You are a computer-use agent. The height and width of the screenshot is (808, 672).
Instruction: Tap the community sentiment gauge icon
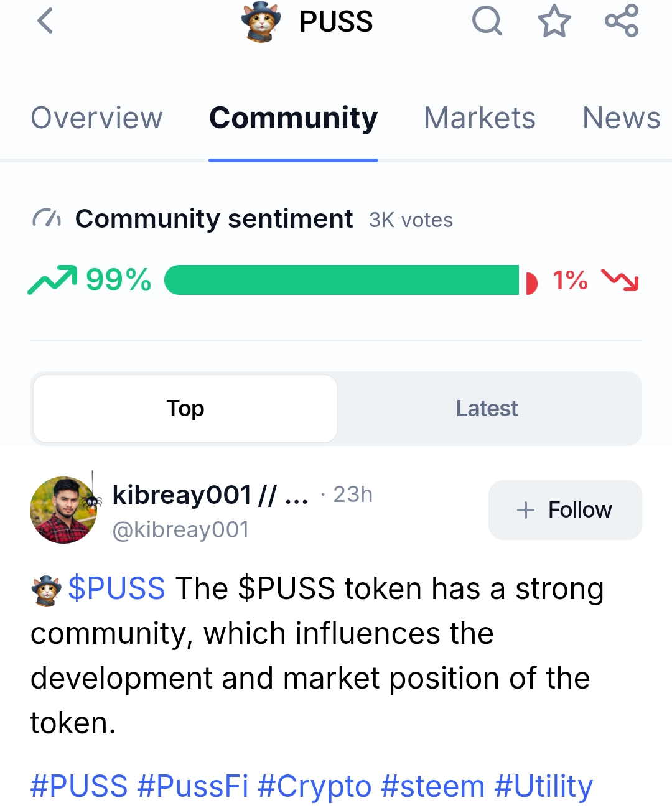click(47, 219)
